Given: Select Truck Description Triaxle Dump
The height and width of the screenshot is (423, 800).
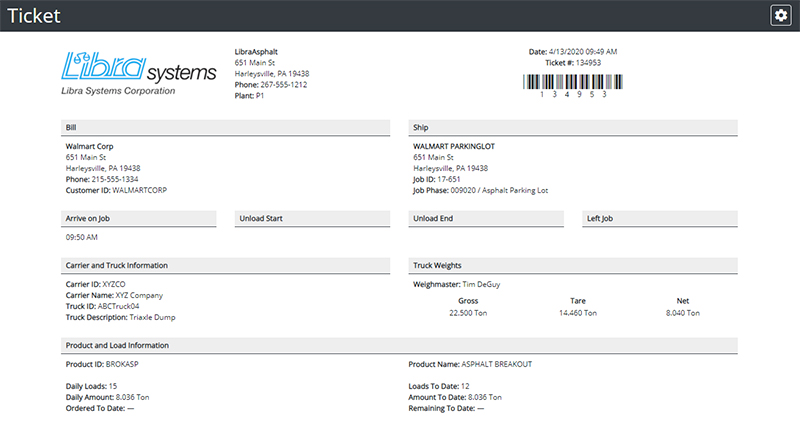Looking at the screenshot, I should coord(120,317).
